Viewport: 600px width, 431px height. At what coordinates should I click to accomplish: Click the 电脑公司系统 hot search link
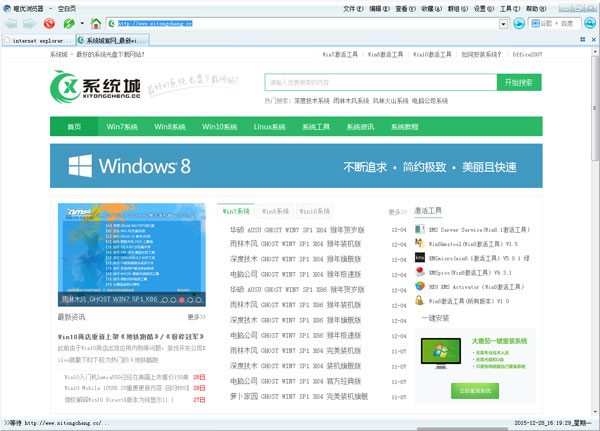click(x=430, y=101)
